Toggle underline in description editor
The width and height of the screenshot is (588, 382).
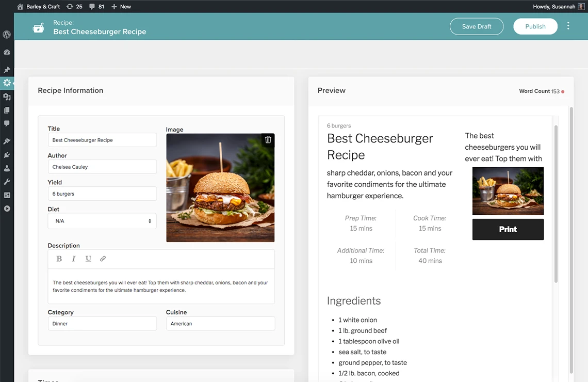coord(88,259)
